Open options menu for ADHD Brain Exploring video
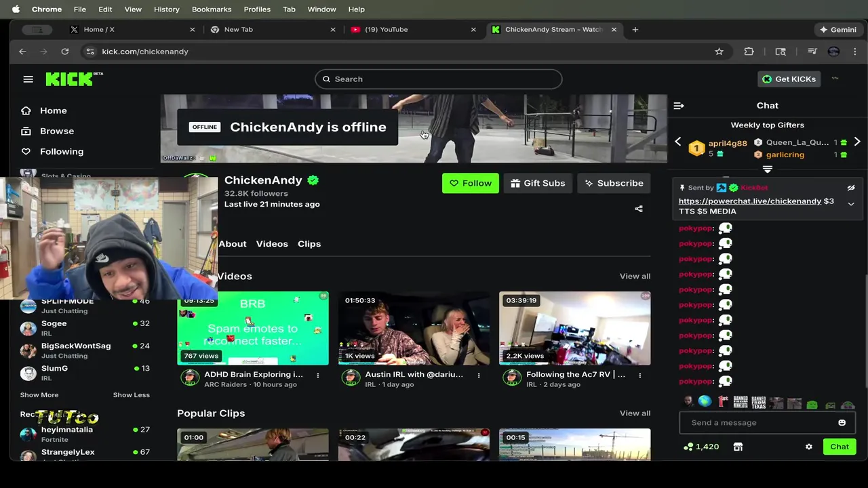This screenshot has height=488, width=868. (317, 375)
